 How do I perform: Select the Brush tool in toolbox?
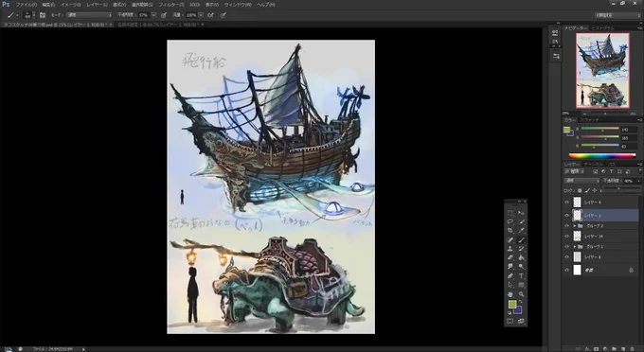point(521,239)
